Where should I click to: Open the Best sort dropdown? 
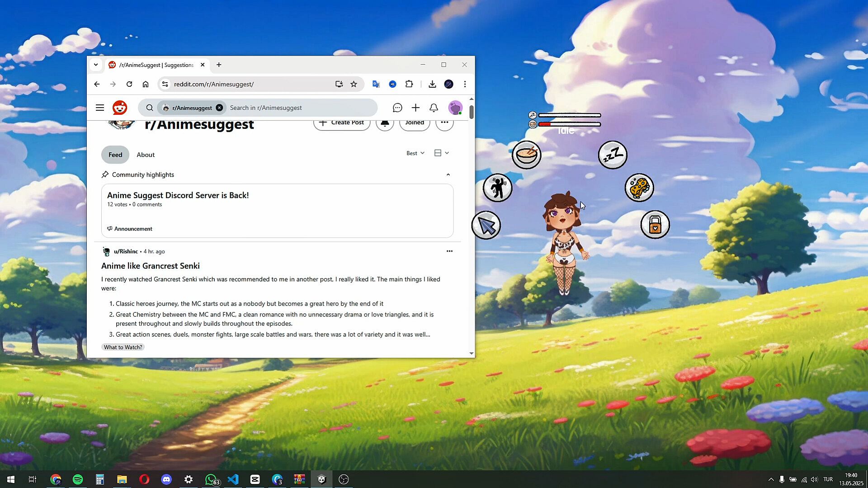click(x=415, y=153)
